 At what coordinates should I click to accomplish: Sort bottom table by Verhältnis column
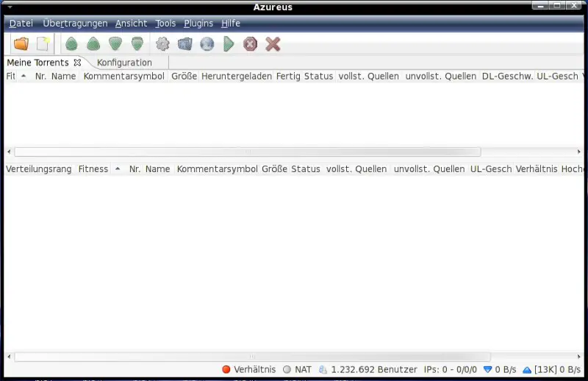click(x=537, y=169)
